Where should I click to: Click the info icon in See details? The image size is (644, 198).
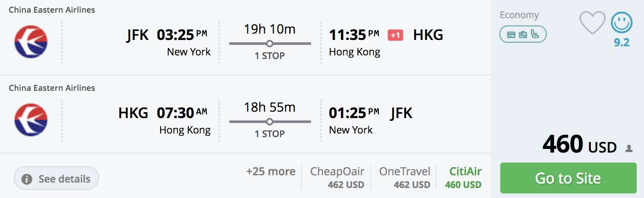coord(27,179)
